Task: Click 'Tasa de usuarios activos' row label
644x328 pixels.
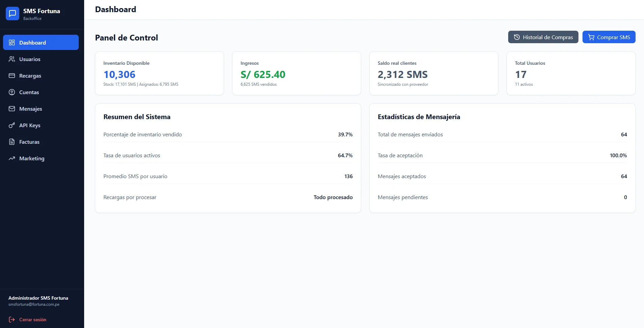Action: pos(132,155)
